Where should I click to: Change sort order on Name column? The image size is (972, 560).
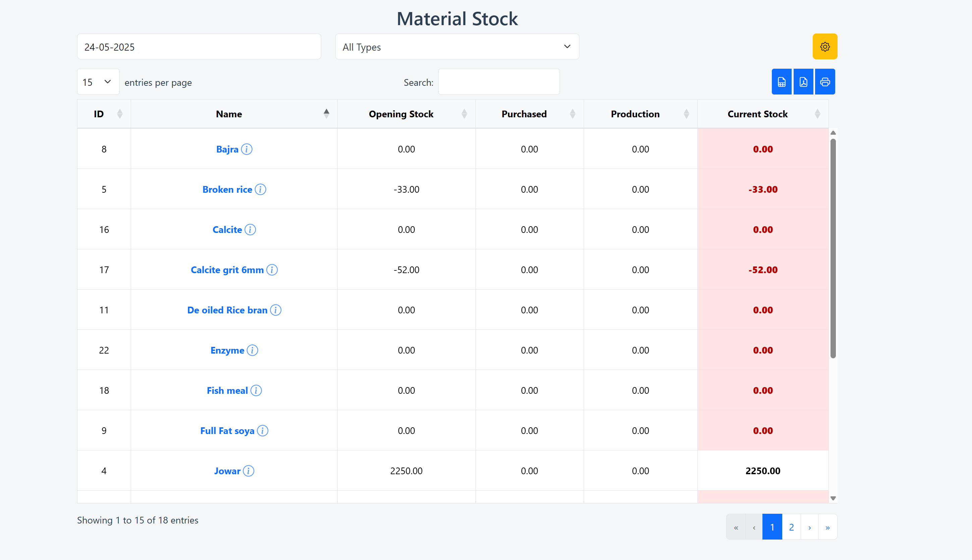[229, 114]
